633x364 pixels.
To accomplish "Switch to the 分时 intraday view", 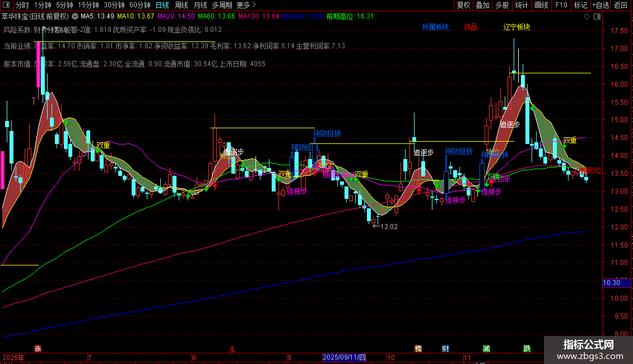I will [22, 5].
